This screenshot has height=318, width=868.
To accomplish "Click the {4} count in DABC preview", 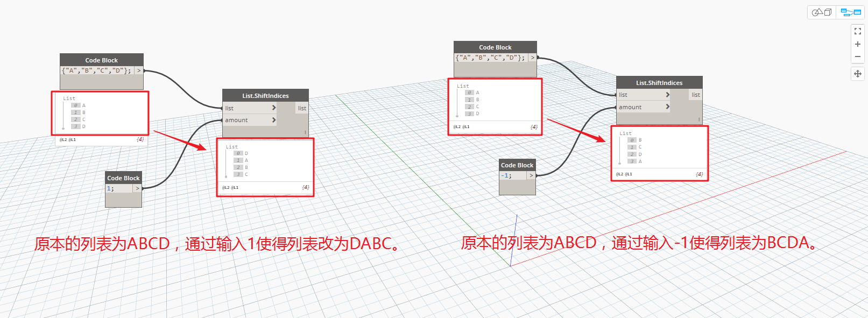I will (306, 187).
